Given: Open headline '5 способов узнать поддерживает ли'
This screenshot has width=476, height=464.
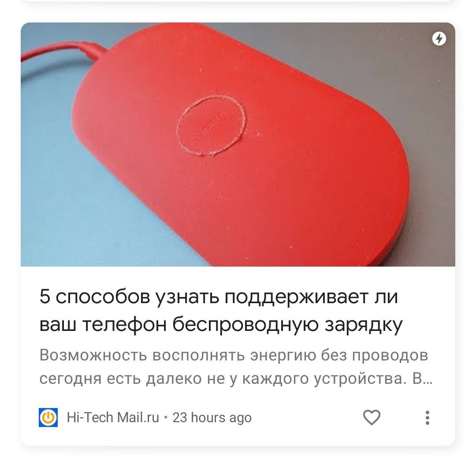Looking at the screenshot, I should pos(219,297).
